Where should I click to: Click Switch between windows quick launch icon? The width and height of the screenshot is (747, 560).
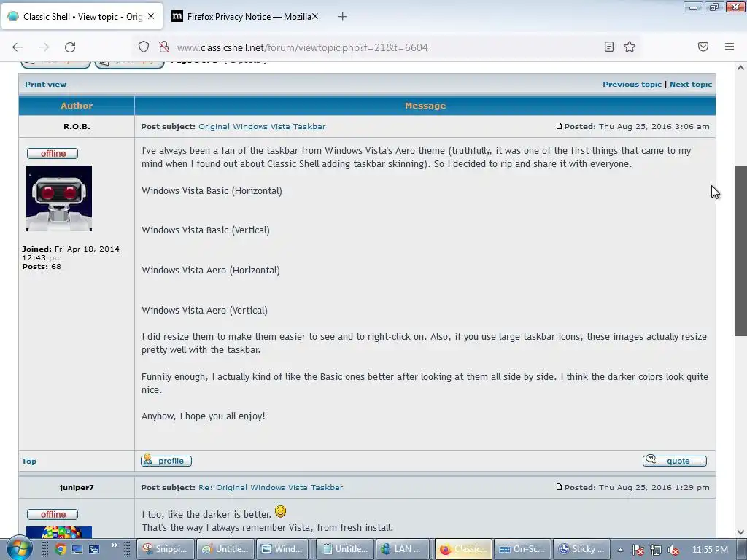[94, 550]
